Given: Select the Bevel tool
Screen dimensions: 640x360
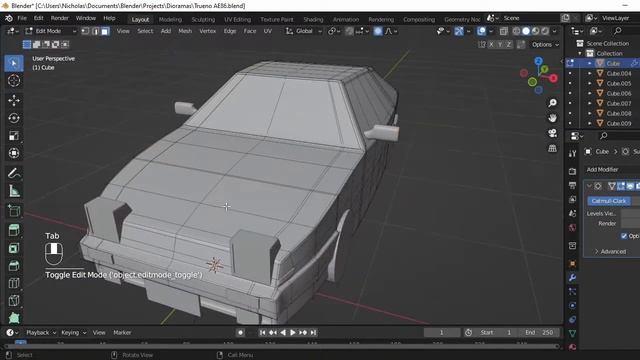Looking at the screenshot, I should coord(14,266).
